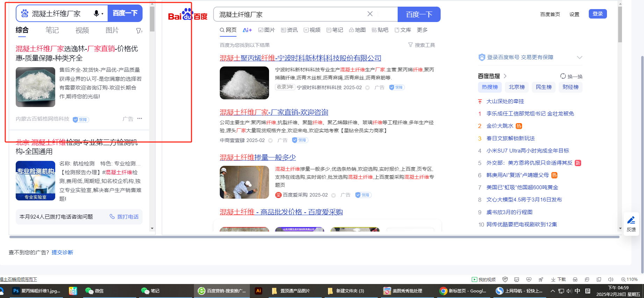Image resolution: width=644 pixels, height=298 pixels.
Task: Click the picture icon in the status bar
Action: tap(517, 279)
